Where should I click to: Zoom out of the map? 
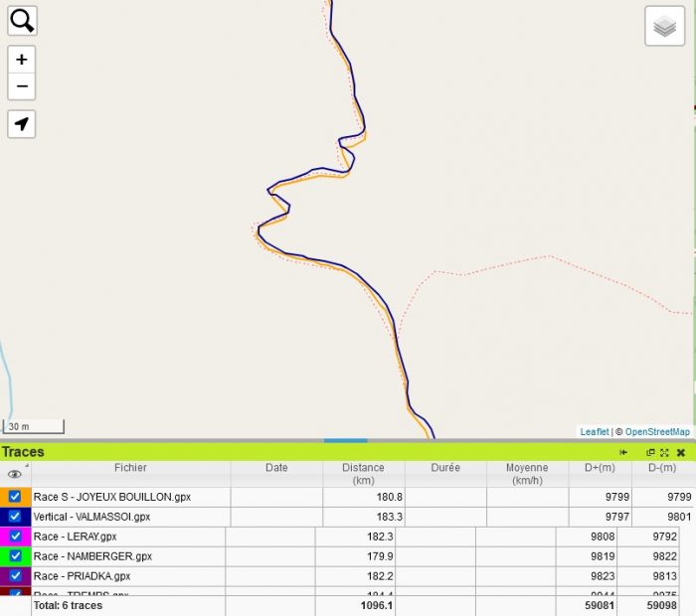point(22,86)
